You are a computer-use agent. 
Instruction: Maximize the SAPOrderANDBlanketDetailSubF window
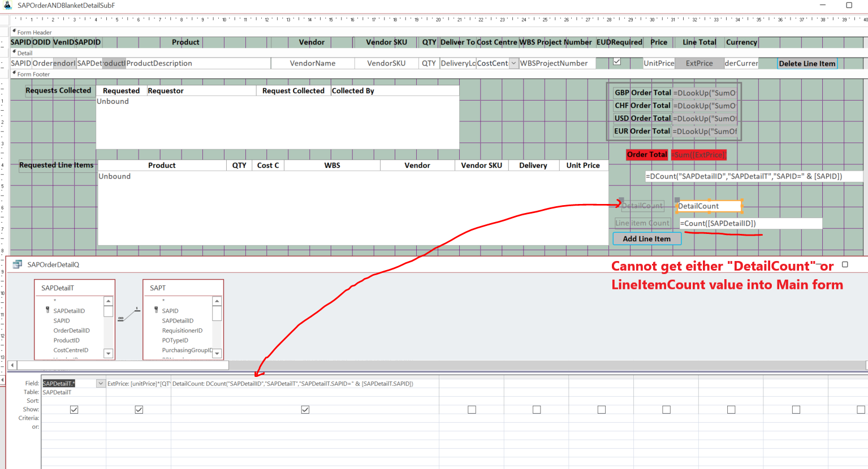click(849, 5)
